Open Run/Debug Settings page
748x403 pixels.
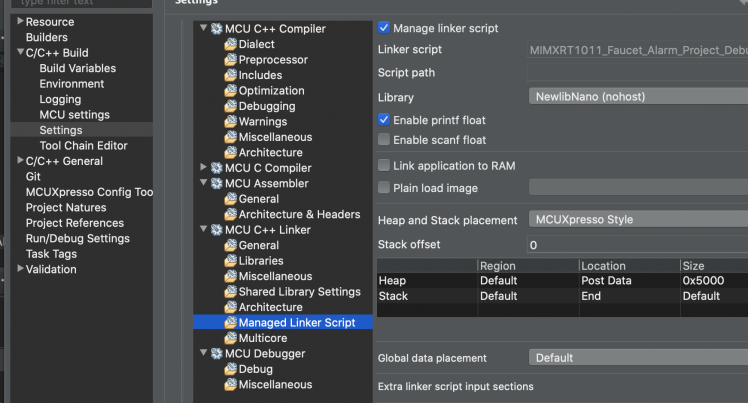(x=77, y=238)
